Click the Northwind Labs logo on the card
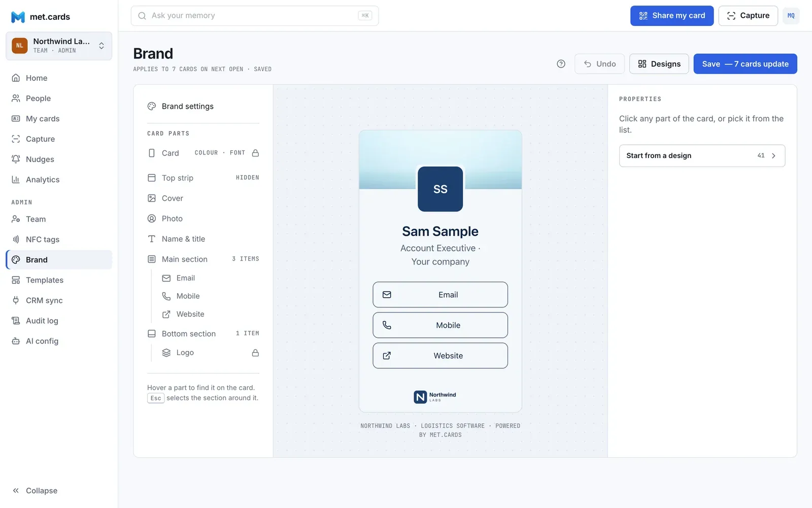 (x=435, y=397)
